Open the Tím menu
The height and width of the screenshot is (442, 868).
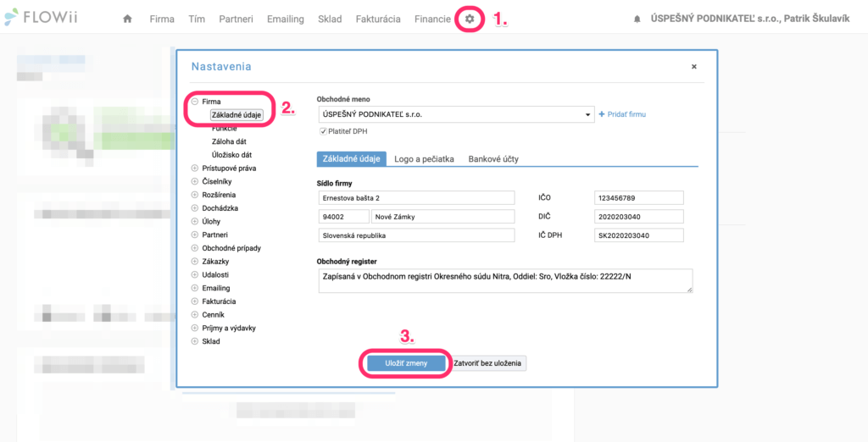pyautogui.click(x=197, y=19)
